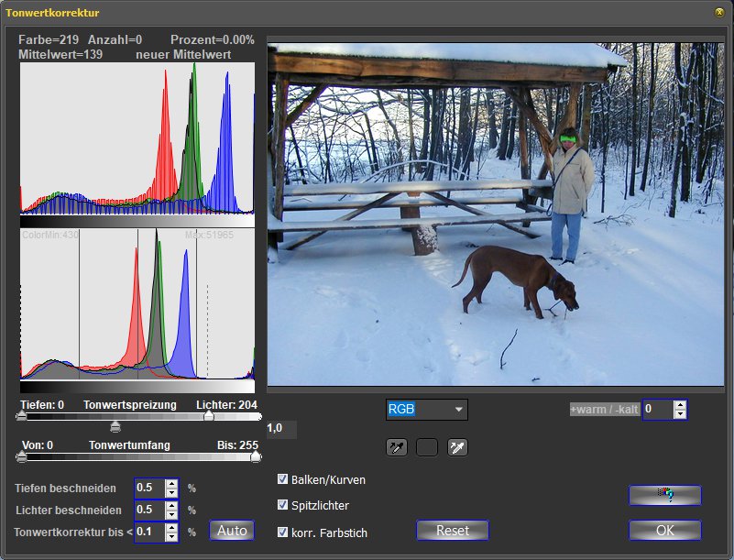Select the white point eyedropper tool
Image resolution: width=734 pixels, height=560 pixels.
pos(457,447)
